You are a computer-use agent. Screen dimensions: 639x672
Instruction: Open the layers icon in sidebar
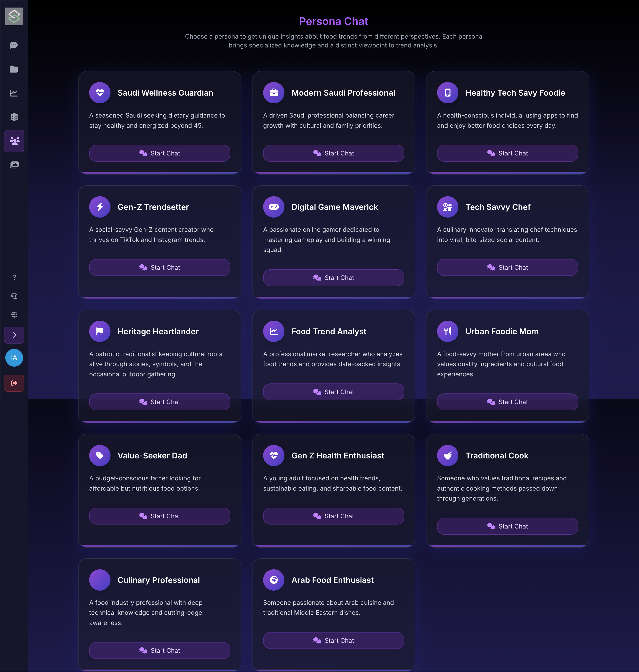click(x=14, y=117)
